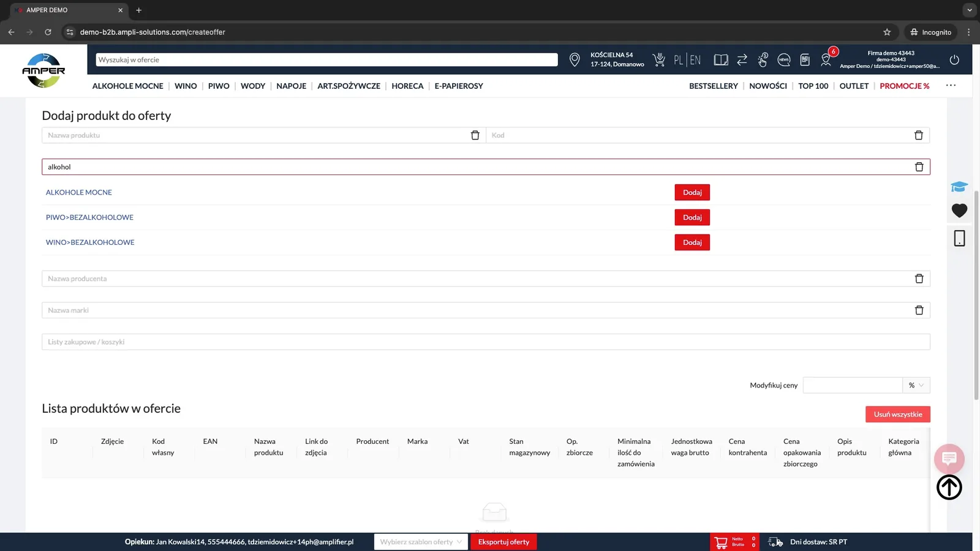
Task: Open the cart summary Netto Brutto
Action: coord(735,542)
